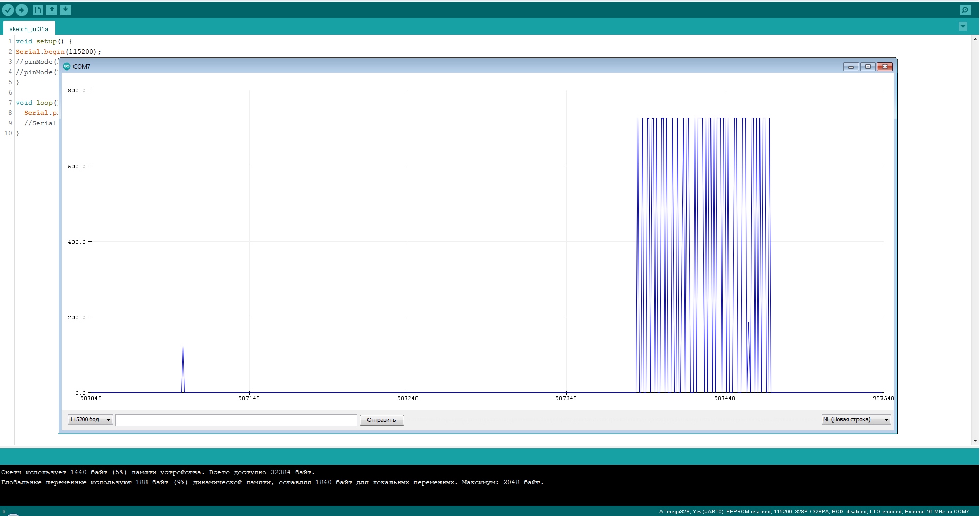The image size is (980, 516).
Task: Click the 200.0 y-axis label in plotter
Action: pos(77,318)
